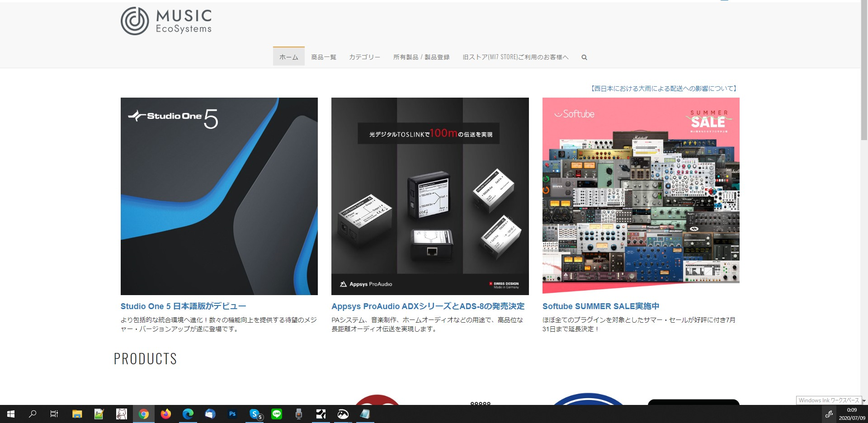Click the Studio One 5 banner image
The height and width of the screenshot is (423, 868).
(x=219, y=196)
